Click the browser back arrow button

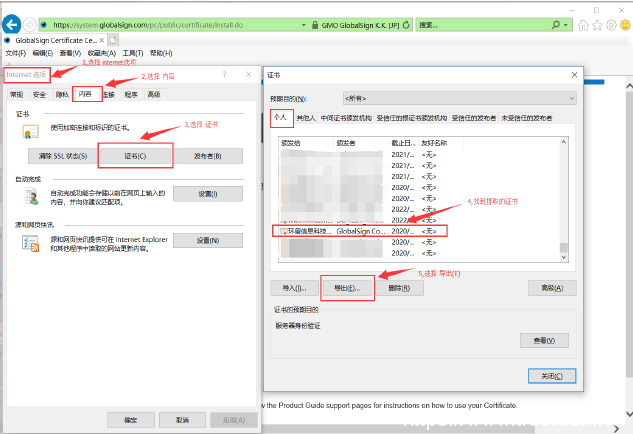(12, 25)
